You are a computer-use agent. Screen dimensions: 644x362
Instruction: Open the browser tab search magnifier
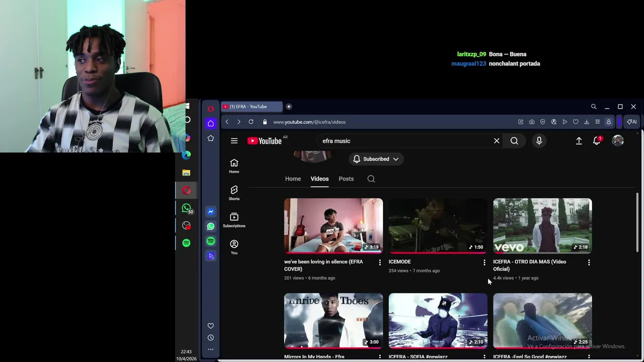(594, 107)
